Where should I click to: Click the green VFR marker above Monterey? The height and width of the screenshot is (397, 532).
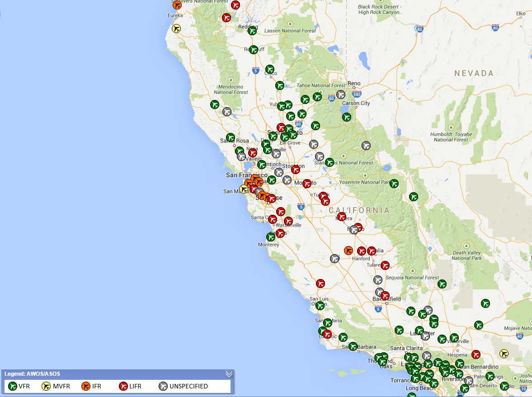271,236
